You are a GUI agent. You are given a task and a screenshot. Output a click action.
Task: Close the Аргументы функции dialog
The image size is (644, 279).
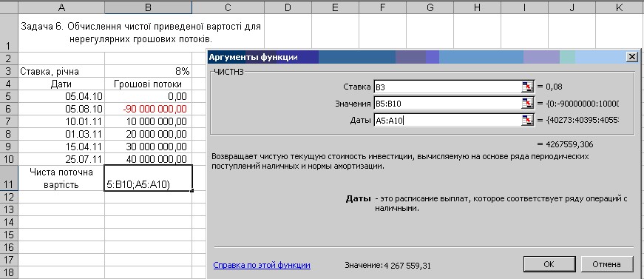[x=632, y=57]
